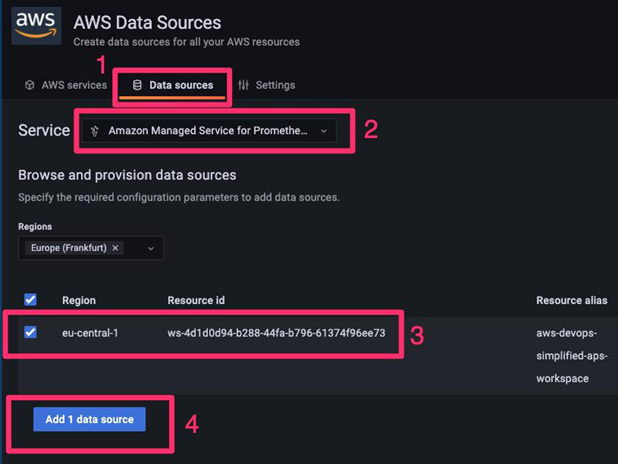Click the cube icon beside AWS services
618x464 pixels.
(x=30, y=85)
